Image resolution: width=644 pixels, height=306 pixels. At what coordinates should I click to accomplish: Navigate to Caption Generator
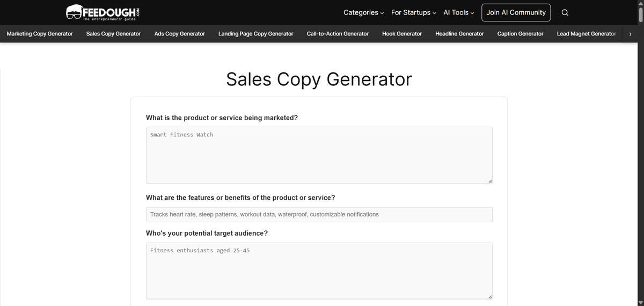[520, 34]
